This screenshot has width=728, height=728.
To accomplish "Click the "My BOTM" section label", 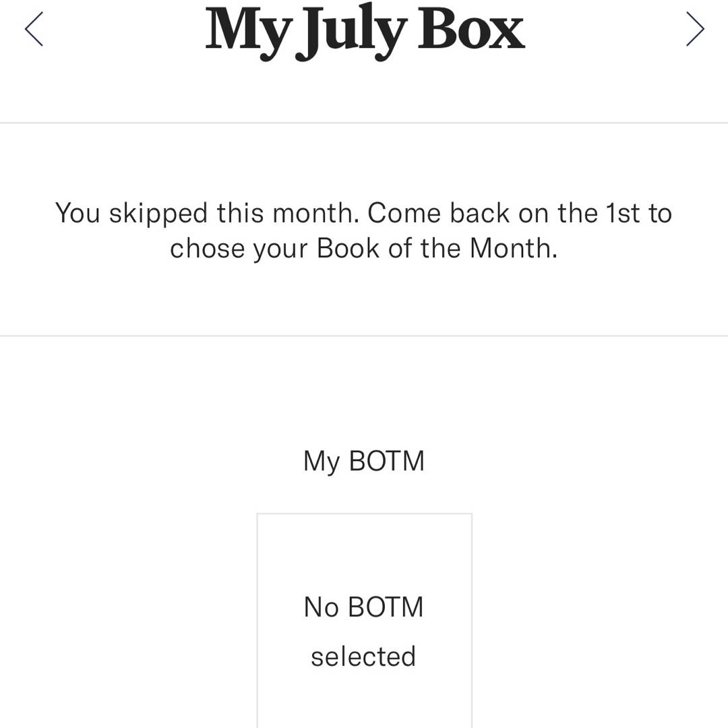I will [x=363, y=462].
